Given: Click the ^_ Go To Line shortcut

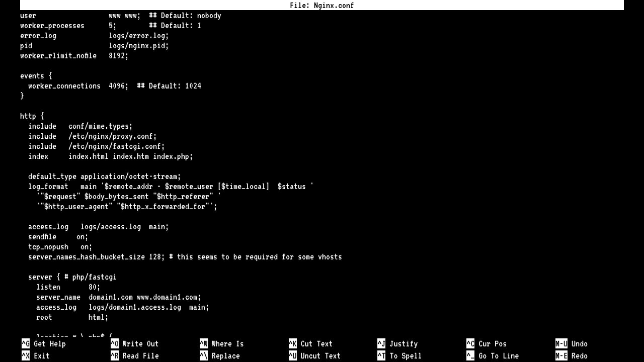Looking at the screenshot, I should point(493,356).
